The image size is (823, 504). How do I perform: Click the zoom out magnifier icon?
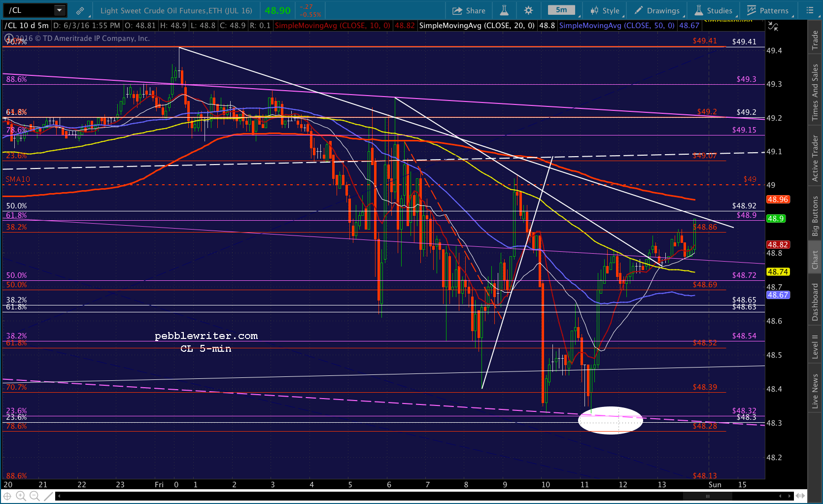pyautogui.click(x=34, y=496)
